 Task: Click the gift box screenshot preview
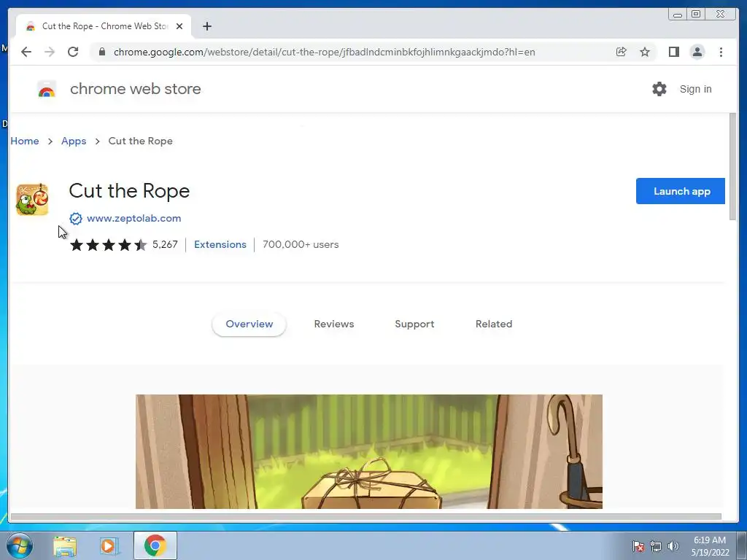368,451
